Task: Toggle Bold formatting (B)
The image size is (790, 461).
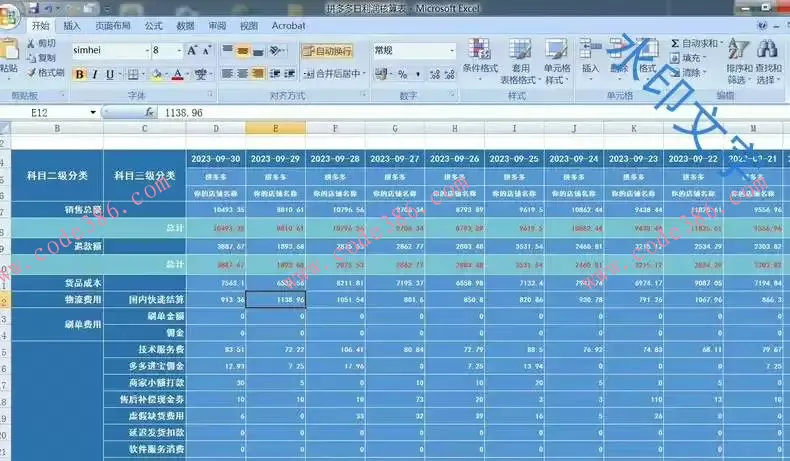Action: click(x=80, y=74)
